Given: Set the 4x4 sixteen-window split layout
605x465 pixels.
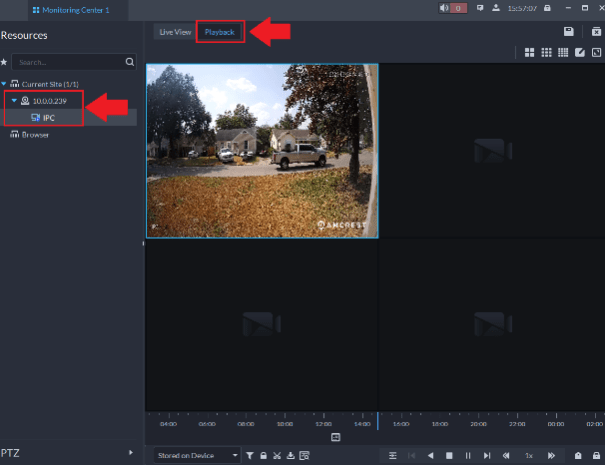Looking at the screenshot, I should point(563,52).
